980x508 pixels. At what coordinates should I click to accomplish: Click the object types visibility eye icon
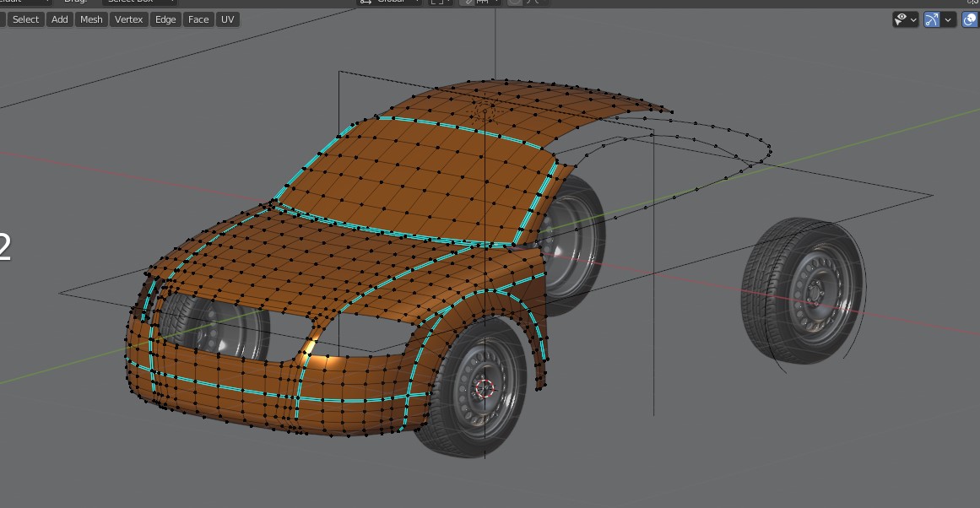coord(901,19)
